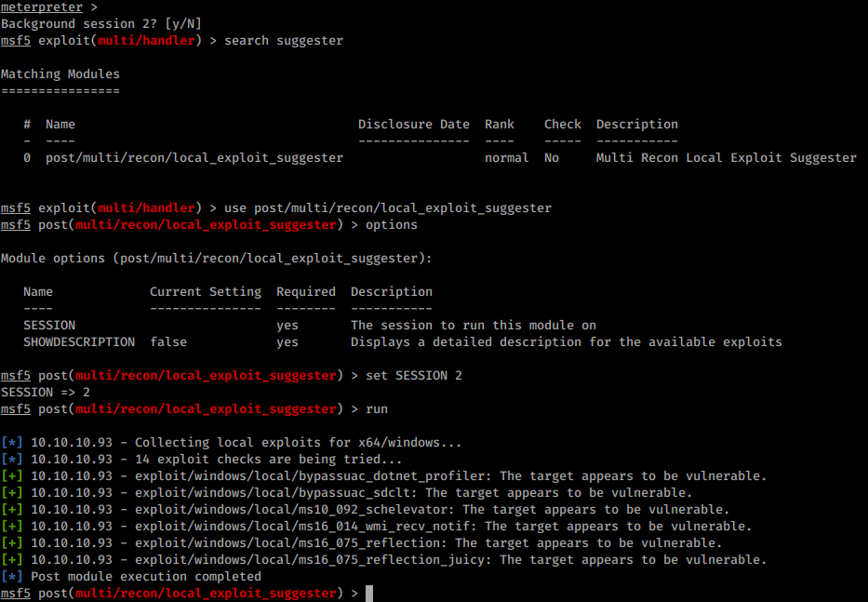Click the "Rank" column header
Screen dimensions: 868x602
click(500, 124)
